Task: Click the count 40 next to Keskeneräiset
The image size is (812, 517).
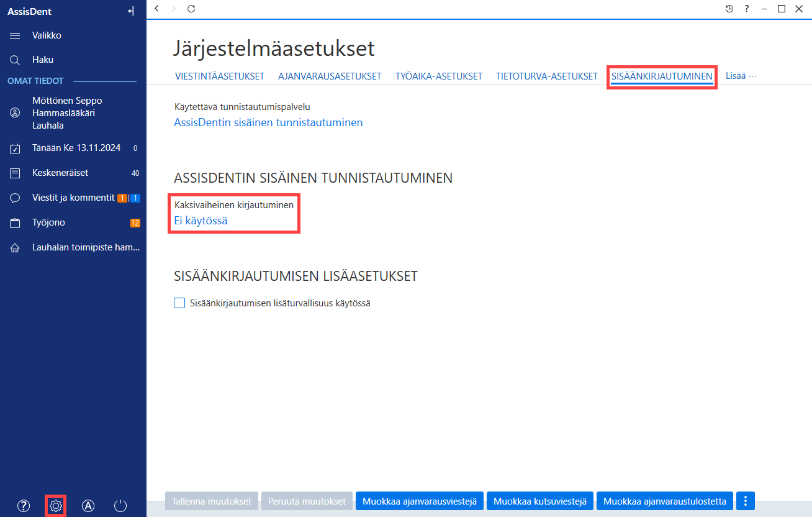Action: point(135,173)
